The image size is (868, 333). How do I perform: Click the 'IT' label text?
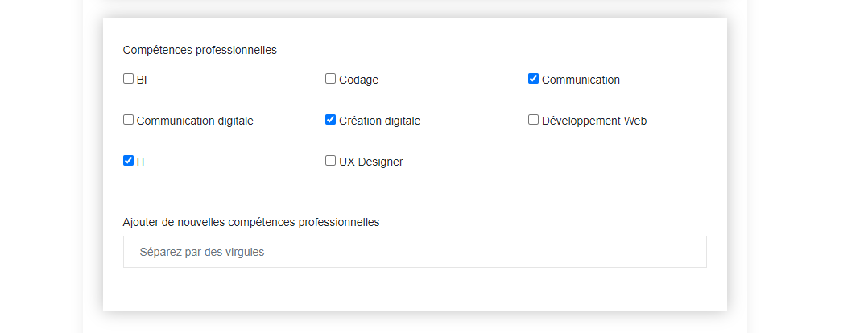coord(142,162)
